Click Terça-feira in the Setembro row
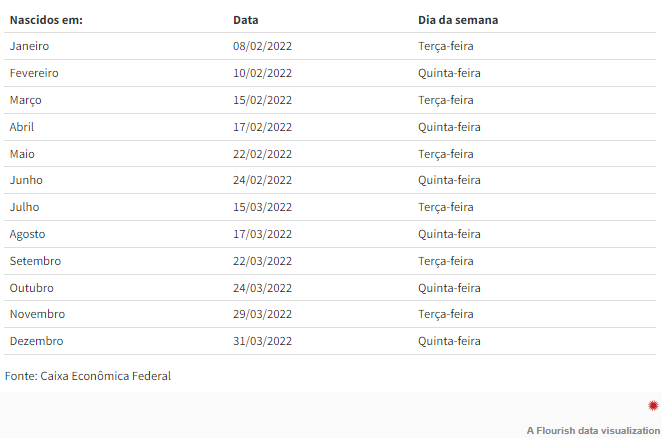This screenshot has height=438, width=662. point(445,261)
